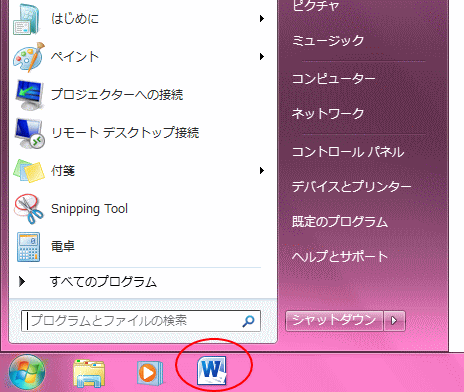The height and width of the screenshot is (392, 464).
Task: Open Windows Explorer from the taskbar
Action: (x=89, y=372)
